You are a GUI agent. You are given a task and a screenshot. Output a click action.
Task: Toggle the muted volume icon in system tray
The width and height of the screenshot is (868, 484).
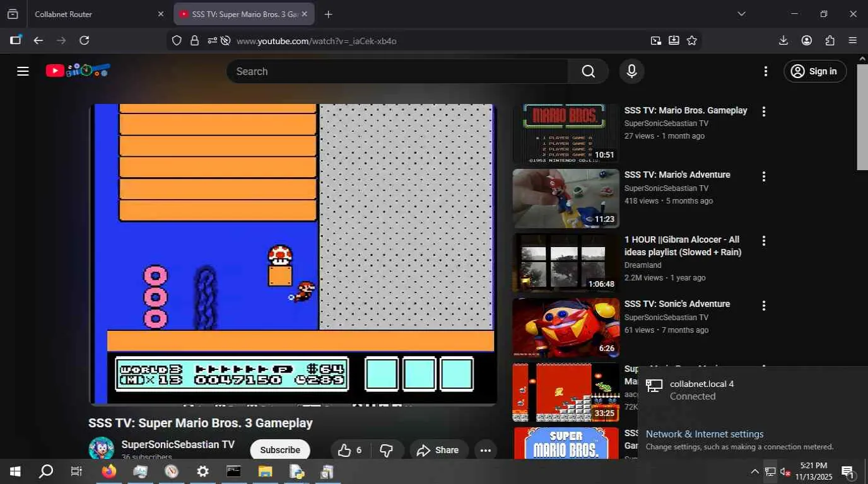[785, 471]
